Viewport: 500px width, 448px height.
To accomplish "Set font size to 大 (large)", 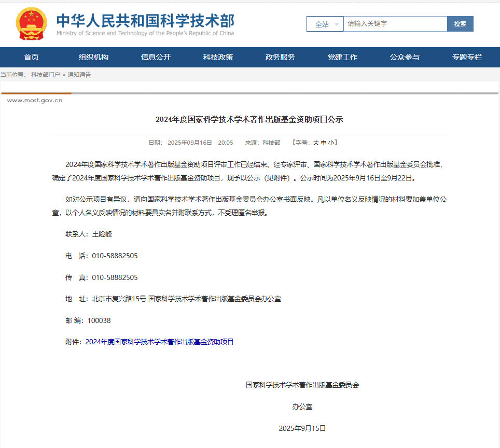I will [316, 143].
